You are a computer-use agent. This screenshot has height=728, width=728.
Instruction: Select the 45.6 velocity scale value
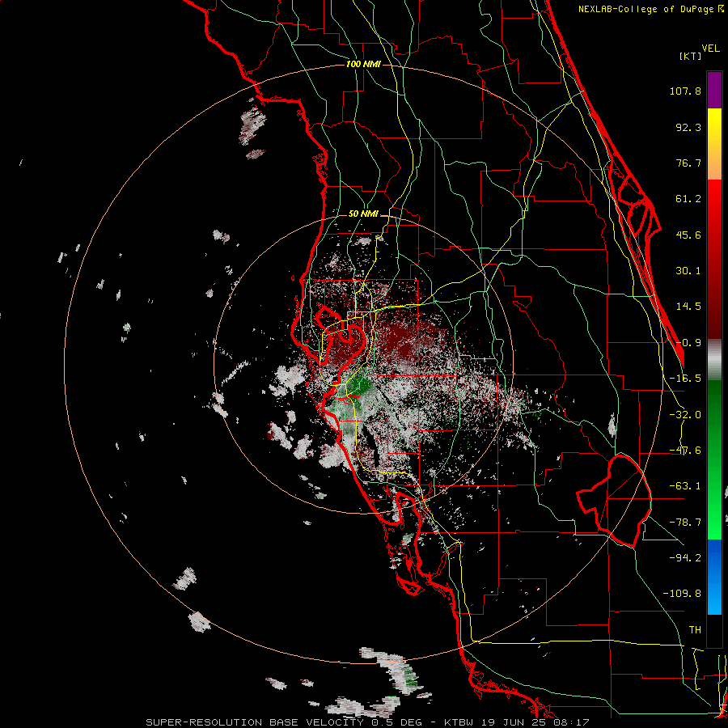coord(688,235)
